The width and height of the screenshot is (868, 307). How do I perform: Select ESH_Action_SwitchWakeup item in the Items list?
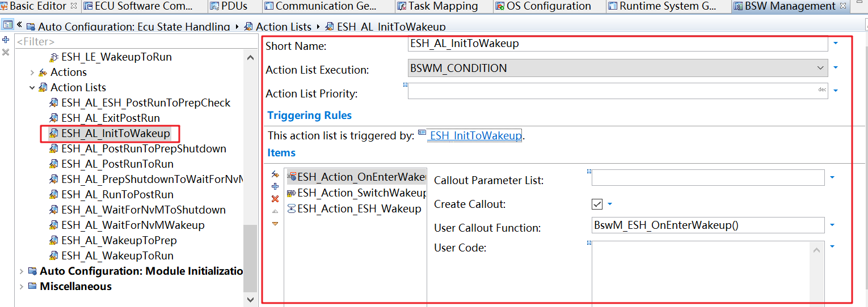pyautogui.click(x=361, y=193)
